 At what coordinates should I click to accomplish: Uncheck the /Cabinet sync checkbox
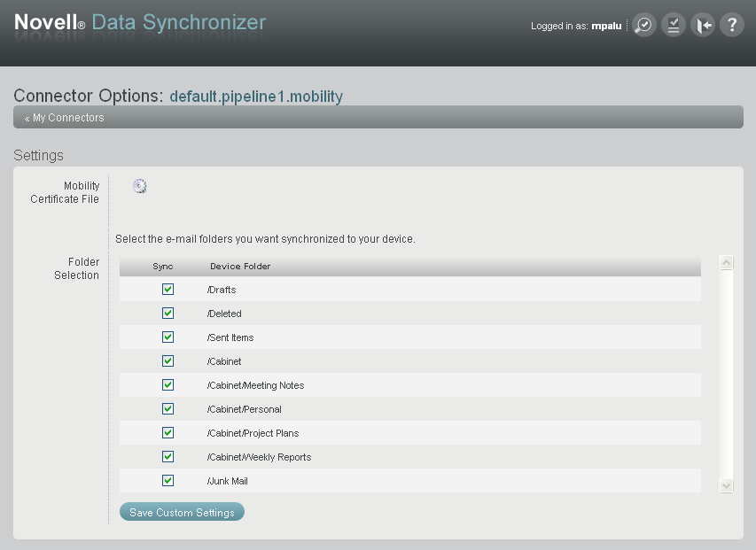click(168, 360)
